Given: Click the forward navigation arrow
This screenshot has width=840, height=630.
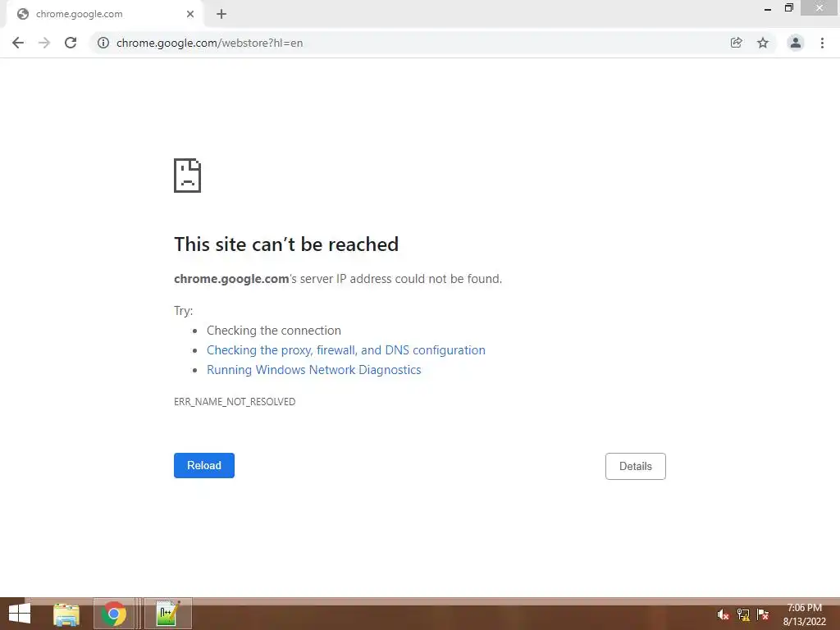Looking at the screenshot, I should (x=44, y=43).
